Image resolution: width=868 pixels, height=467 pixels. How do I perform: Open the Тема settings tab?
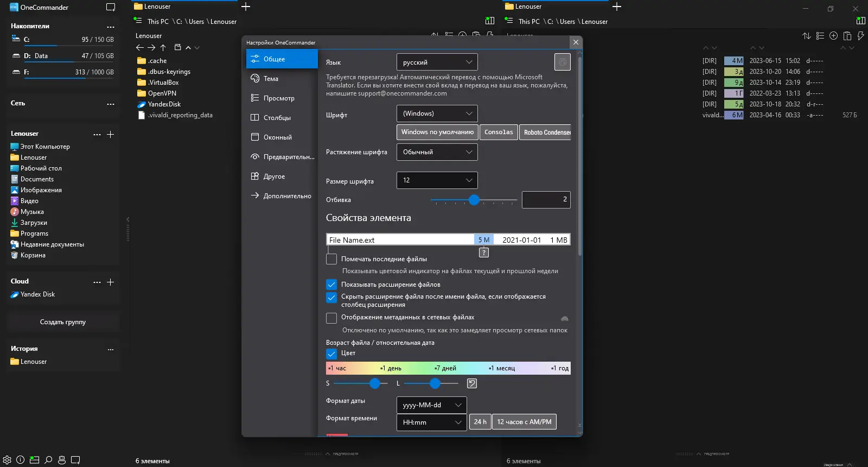(282, 79)
